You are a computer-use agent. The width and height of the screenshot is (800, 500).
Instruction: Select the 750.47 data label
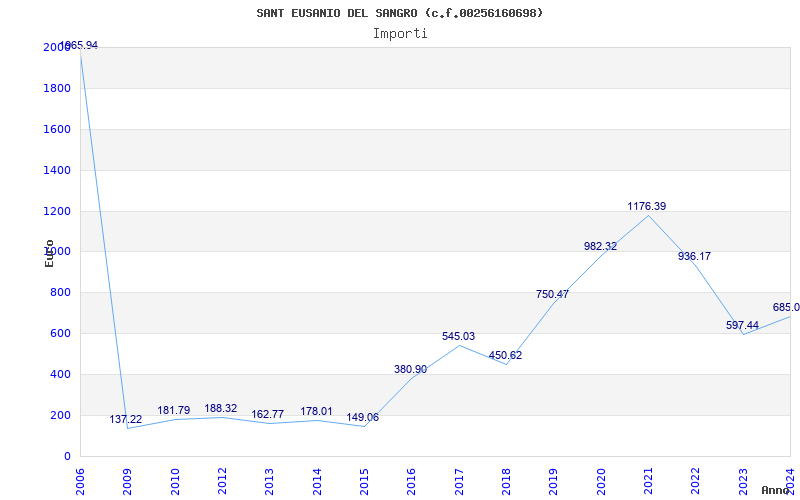tap(552, 294)
